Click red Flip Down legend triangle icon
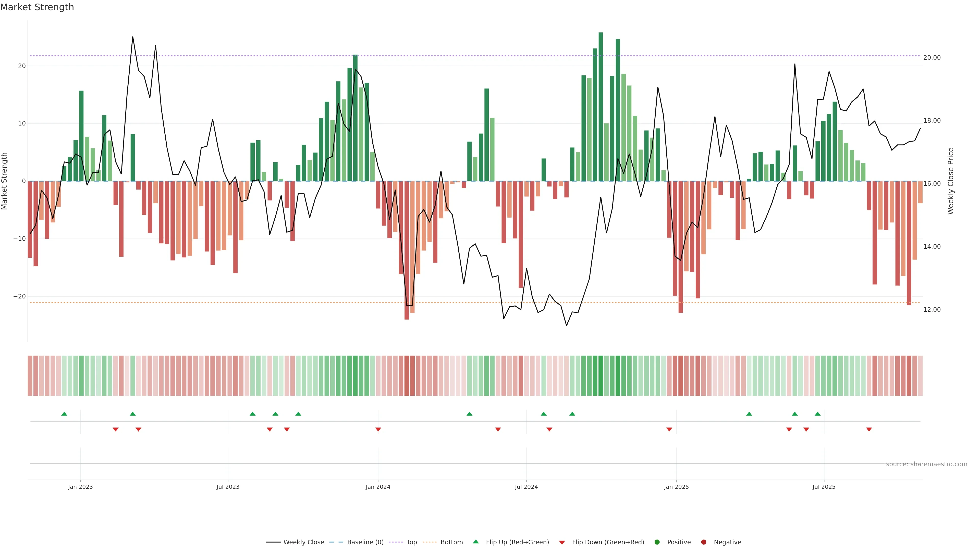The image size is (980, 551). point(562,543)
